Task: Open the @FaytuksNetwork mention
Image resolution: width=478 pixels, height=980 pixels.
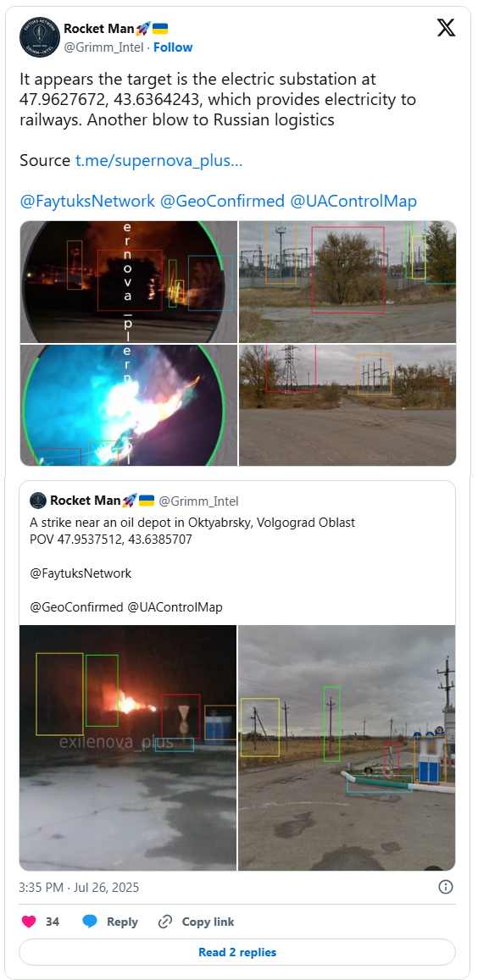Action: [x=87, y=202]
